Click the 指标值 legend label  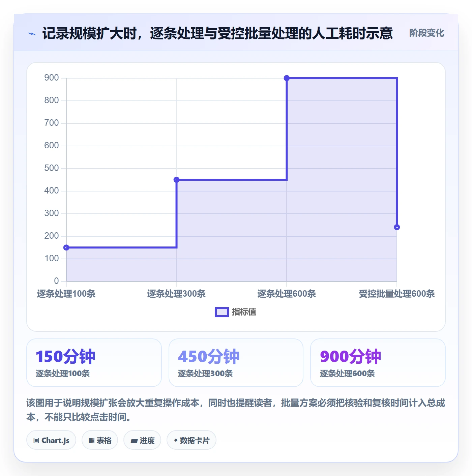(244, 312)
